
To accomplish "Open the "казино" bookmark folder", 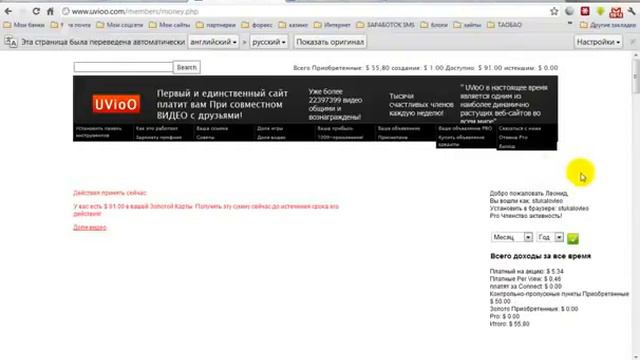I will tap(293, 25).
